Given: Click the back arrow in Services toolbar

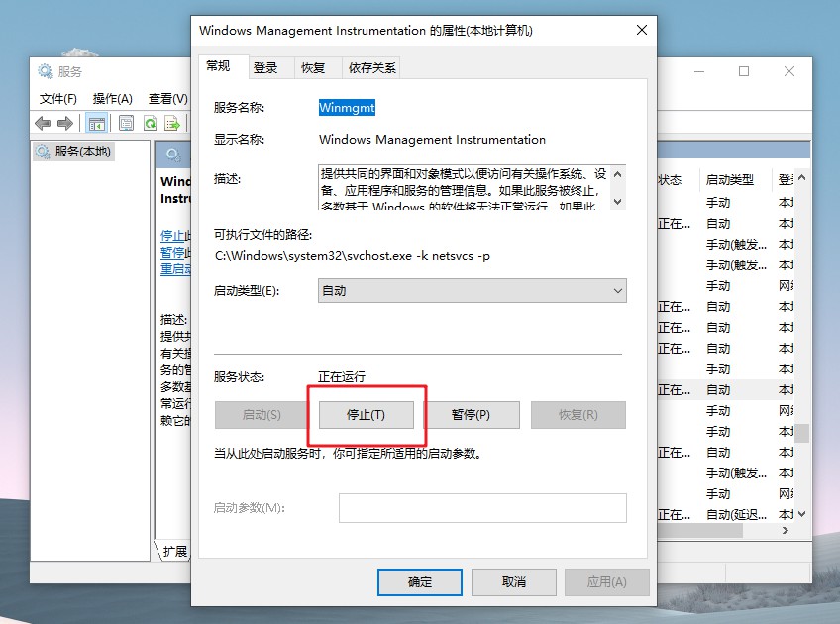Looking at the screenshot, I should pos(43,124).
